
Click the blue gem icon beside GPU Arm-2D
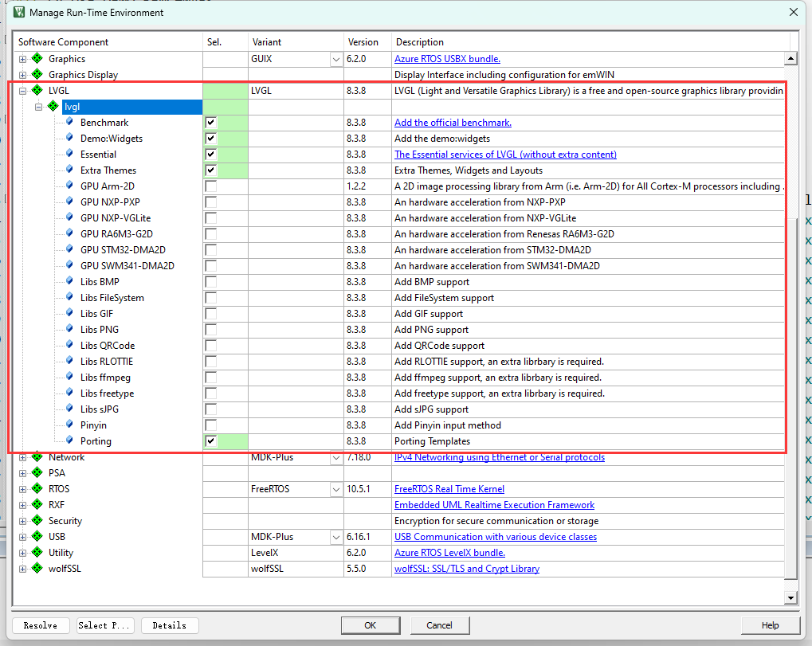pos(69,186)
